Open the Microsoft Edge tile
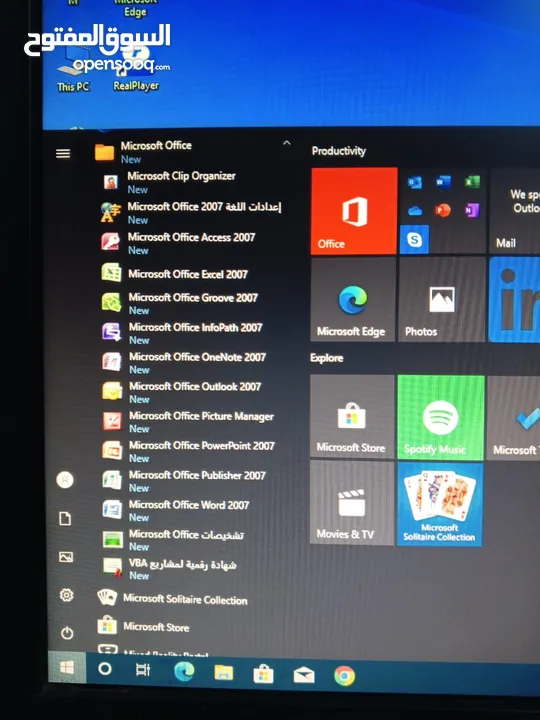540x720 pixels. pos(353,299)
